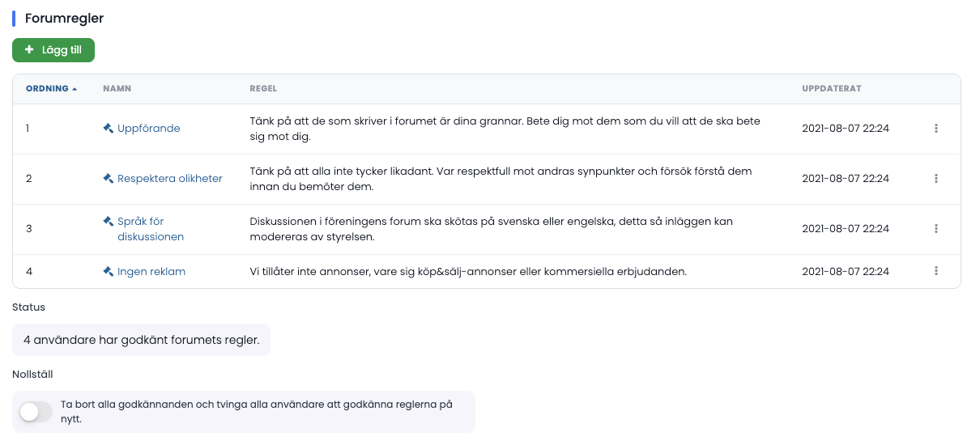This screenshot has width=980, height=445.
Task: Click the Regel column header
Action: click(263, 89)
